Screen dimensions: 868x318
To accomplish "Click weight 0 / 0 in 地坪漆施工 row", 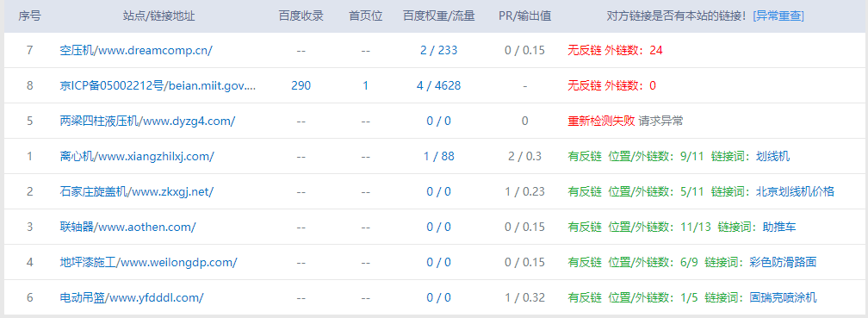I will click(x=438, y=263).
